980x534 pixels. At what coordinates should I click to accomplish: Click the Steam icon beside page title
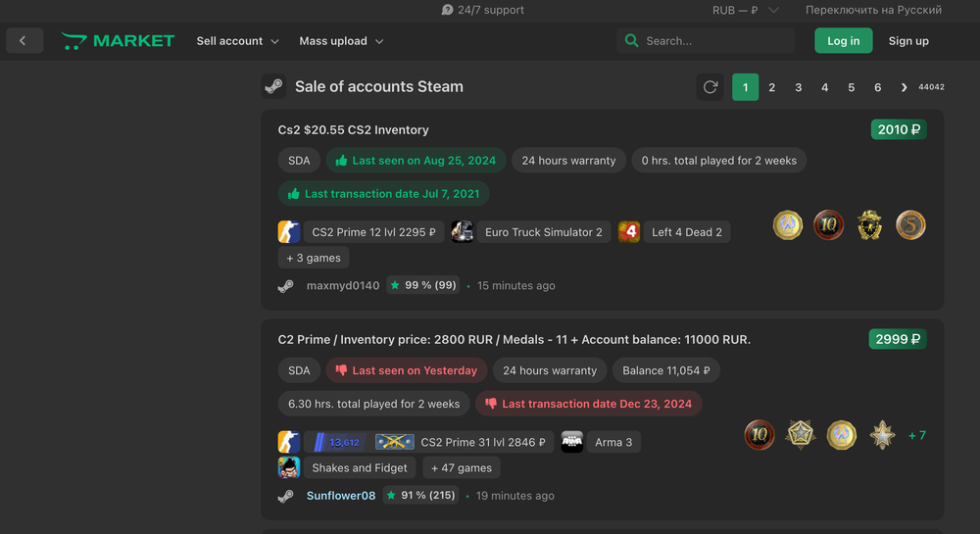[x=273, y=86]
